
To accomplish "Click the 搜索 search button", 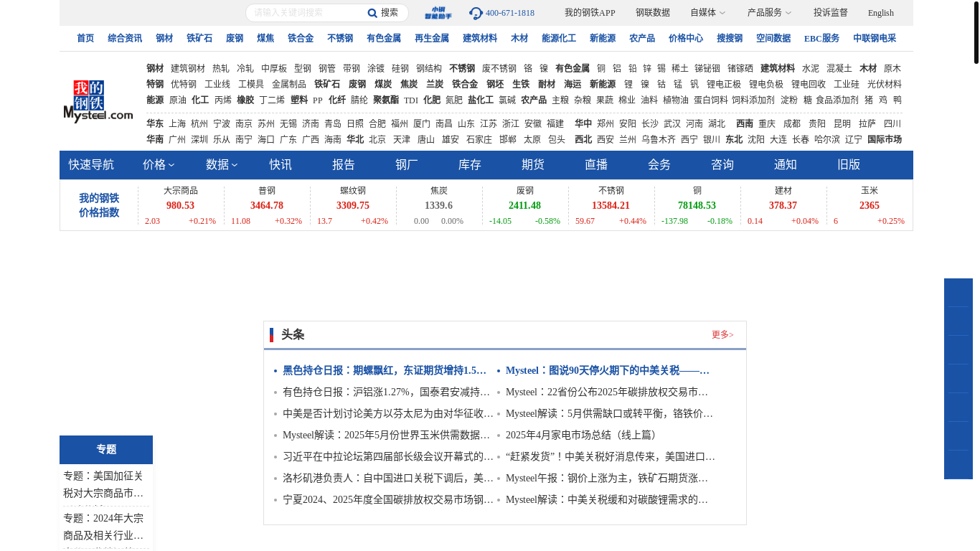I will pyautogui.click(x=390, y=13).
